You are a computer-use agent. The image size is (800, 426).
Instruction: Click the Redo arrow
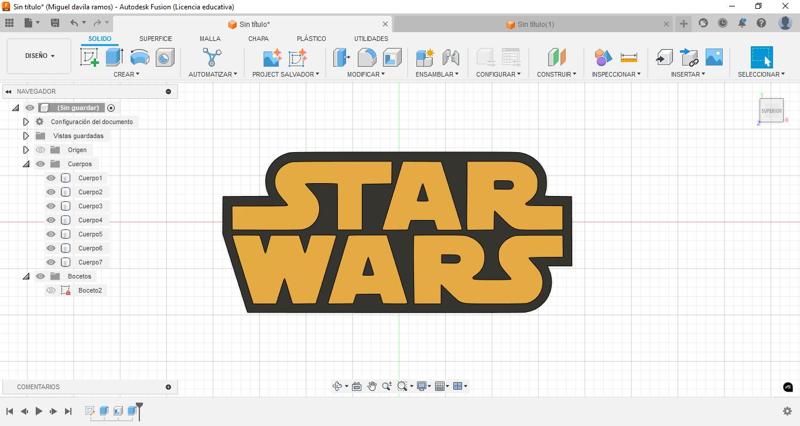97,23
